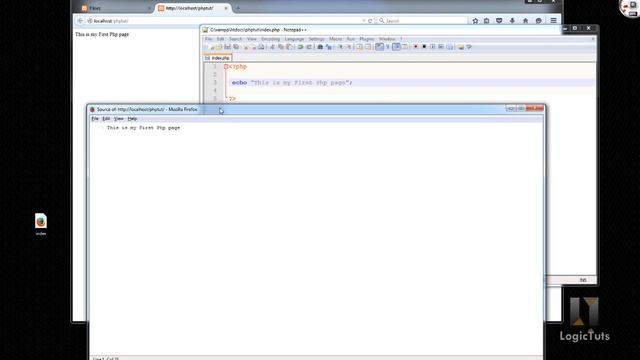Click the Firefox Home icon
The width and height of the screenshot is (640, 360).
click(525, 21)
